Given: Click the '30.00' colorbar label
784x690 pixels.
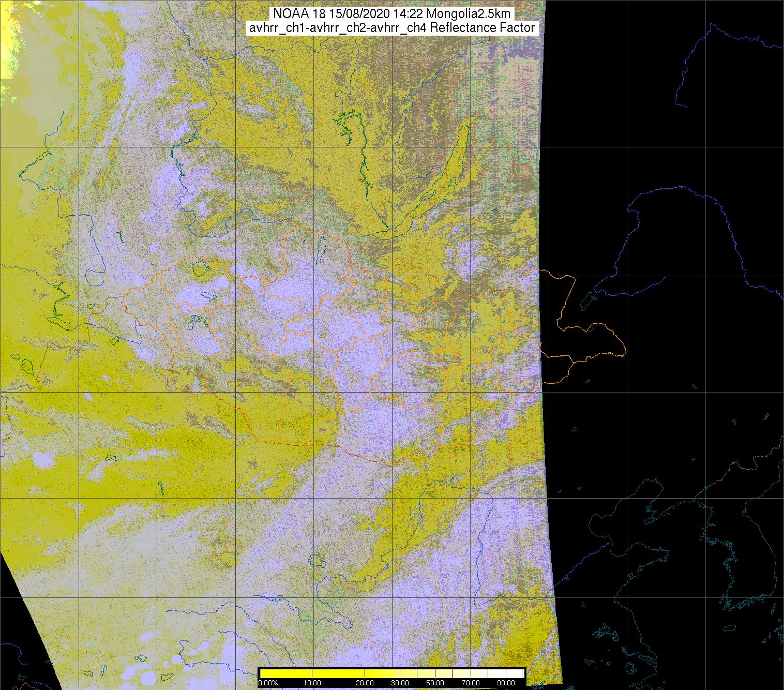Looking at the screenshot, I should point(400,683).
